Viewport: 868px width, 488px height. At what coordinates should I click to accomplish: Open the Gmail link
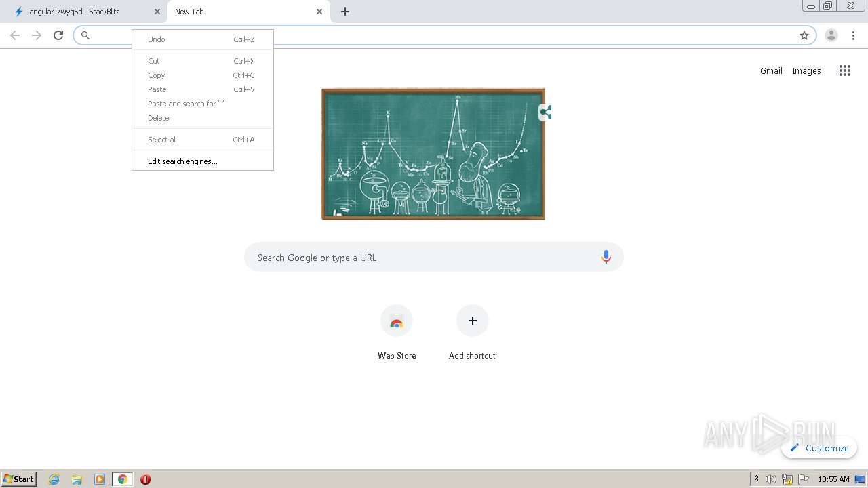(x=771, y=70)
